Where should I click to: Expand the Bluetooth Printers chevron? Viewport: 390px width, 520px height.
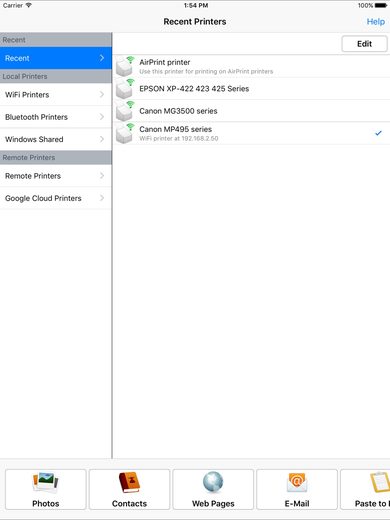click(x=102, y=117)
